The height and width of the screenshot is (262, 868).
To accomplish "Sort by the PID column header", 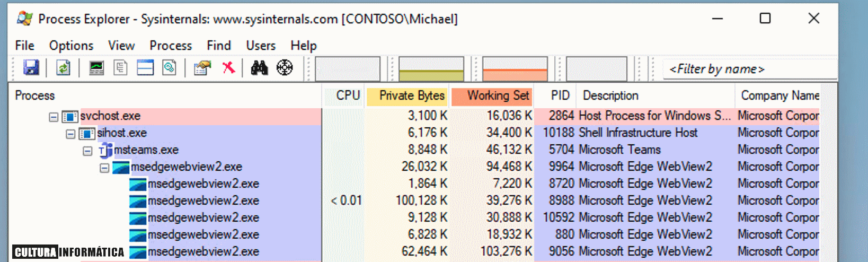I will tap(555, 95).
